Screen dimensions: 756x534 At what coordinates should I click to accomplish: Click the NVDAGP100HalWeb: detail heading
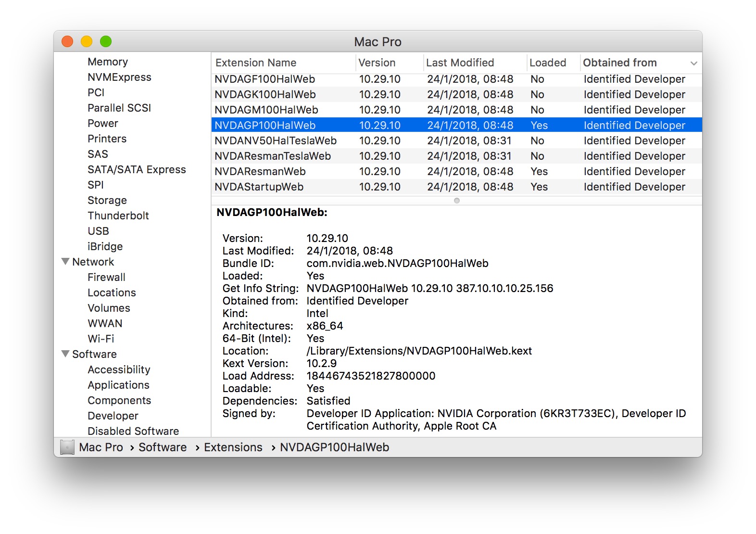[x=272, y=212]
